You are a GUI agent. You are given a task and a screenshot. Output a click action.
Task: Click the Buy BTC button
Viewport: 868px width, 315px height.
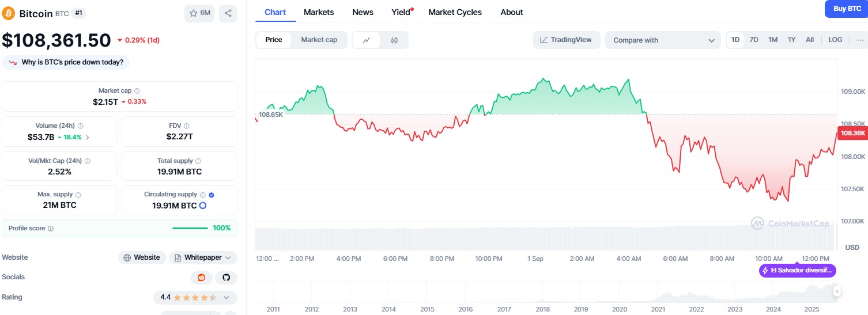[x=846, y=9]
